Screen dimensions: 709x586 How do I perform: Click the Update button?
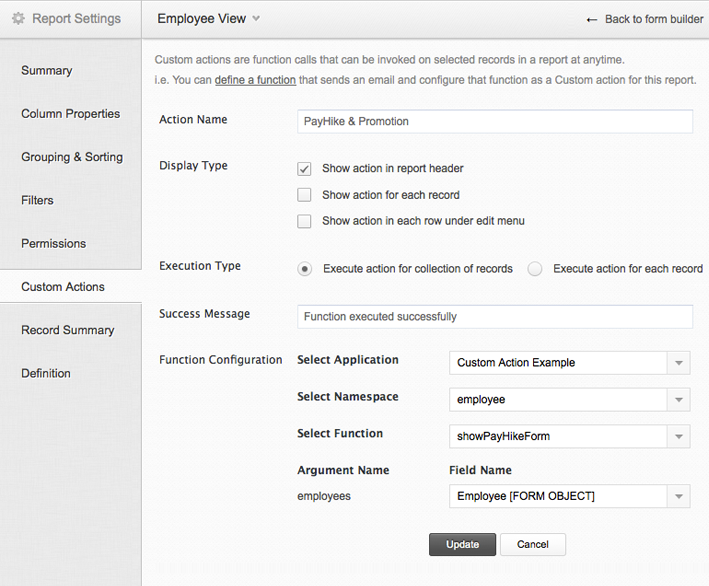click(462, 545)
